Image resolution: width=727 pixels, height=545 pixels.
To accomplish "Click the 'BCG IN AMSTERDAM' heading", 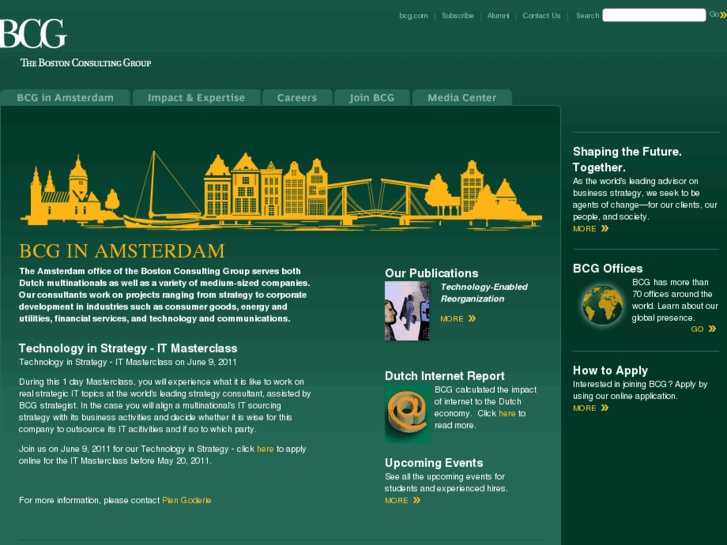I will pyautogui.click(x=122, y=251).
